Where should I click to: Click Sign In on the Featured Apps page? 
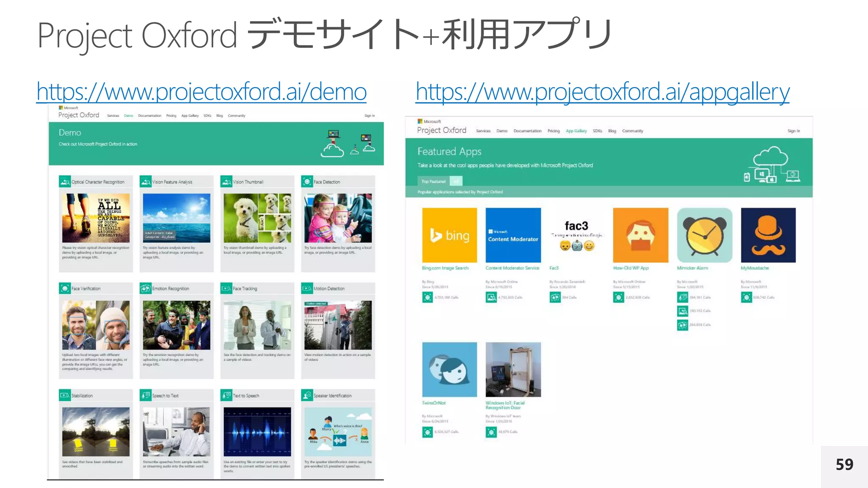click(x=794, y=131)
